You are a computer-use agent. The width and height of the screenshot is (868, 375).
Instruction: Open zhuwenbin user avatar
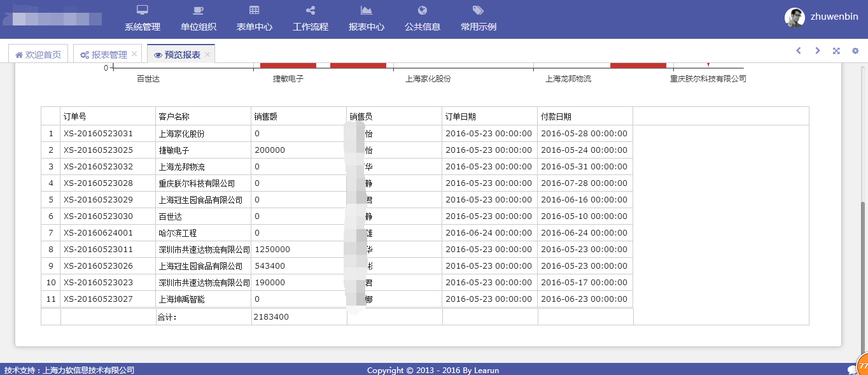point(795,17)
